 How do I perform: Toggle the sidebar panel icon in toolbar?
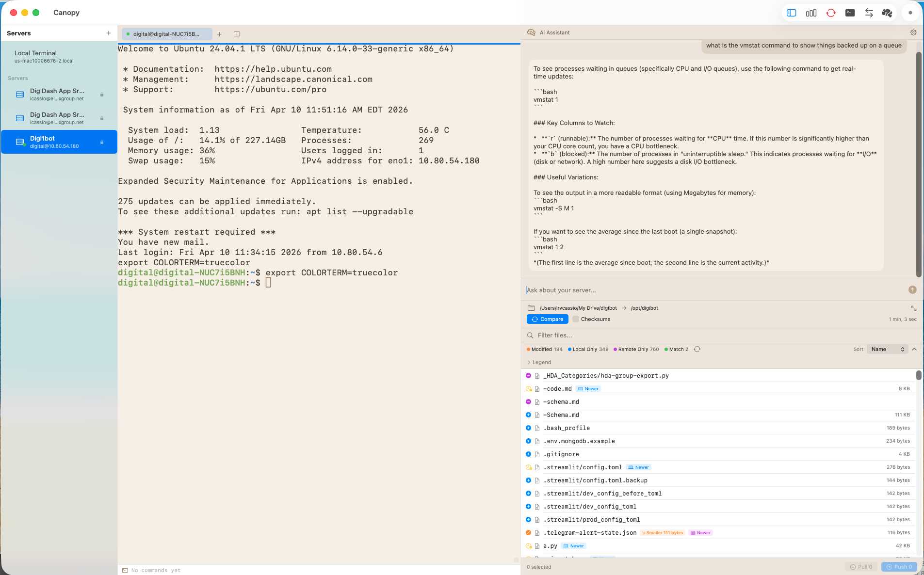coord(792,13)
